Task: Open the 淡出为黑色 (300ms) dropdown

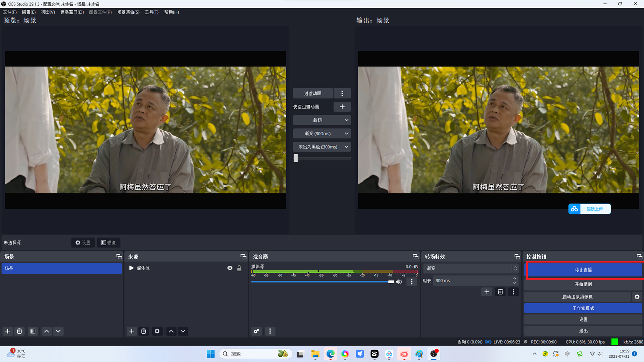Action: pyautogui.click(x=322, y=147)
